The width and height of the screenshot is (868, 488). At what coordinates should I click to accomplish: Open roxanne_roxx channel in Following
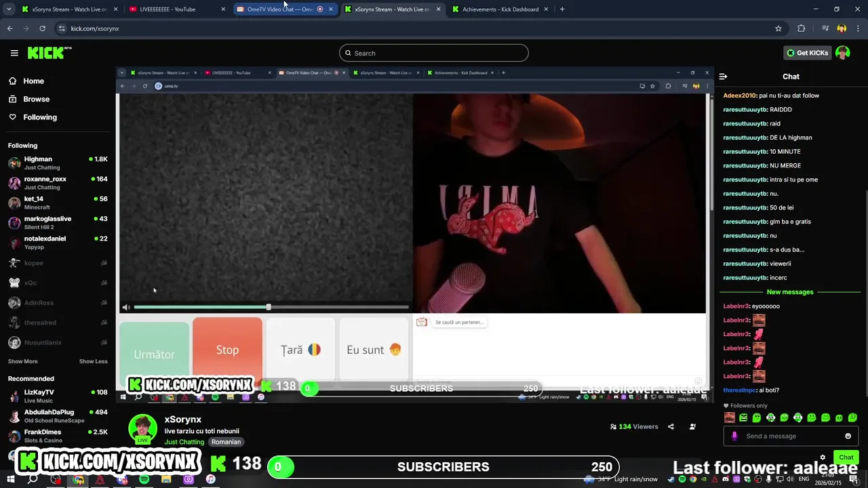(58, 183)
